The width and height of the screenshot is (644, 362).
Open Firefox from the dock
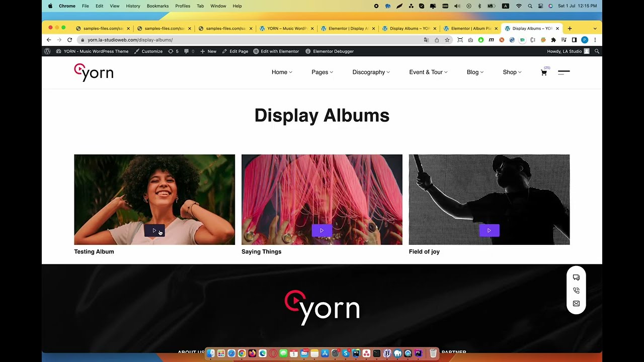pos(252,353)
